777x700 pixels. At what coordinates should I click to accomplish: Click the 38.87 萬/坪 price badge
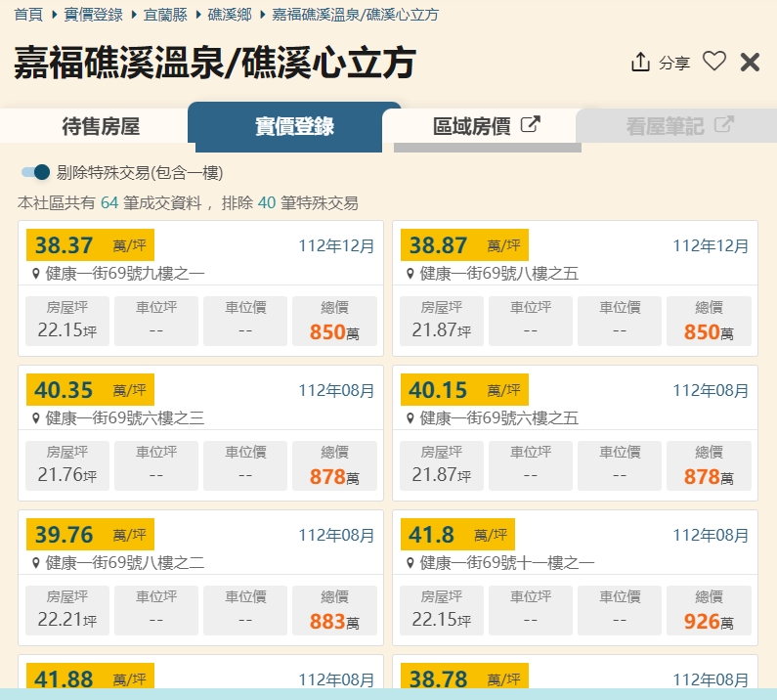pos(464,244)
